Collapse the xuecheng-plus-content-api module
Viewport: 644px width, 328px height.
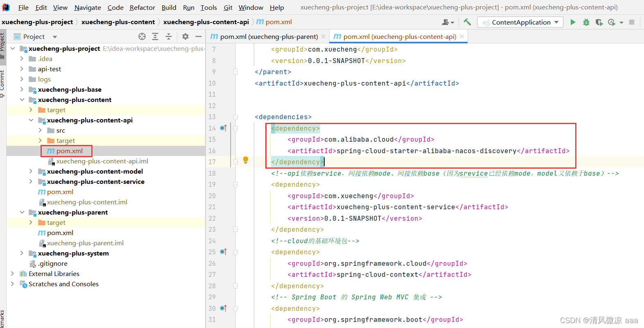31,120
